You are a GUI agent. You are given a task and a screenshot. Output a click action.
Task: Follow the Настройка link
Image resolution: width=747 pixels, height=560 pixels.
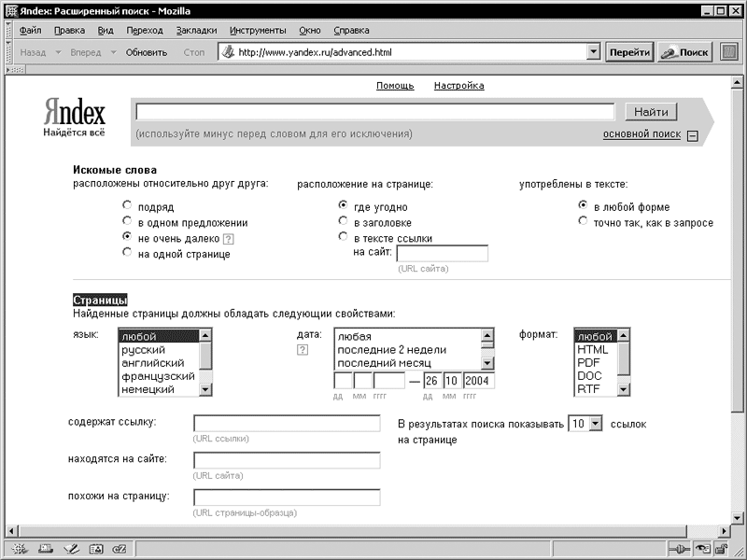pyautogui.click(x=458, y=86)
